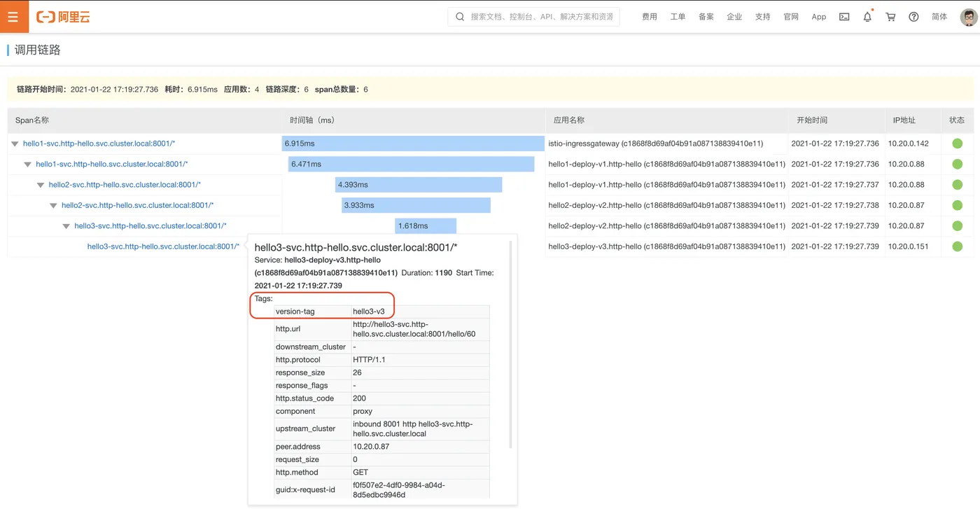Open the 企业 menu
Screen dimensions: 980x509
pyautogui.click(x=734, y=17)
